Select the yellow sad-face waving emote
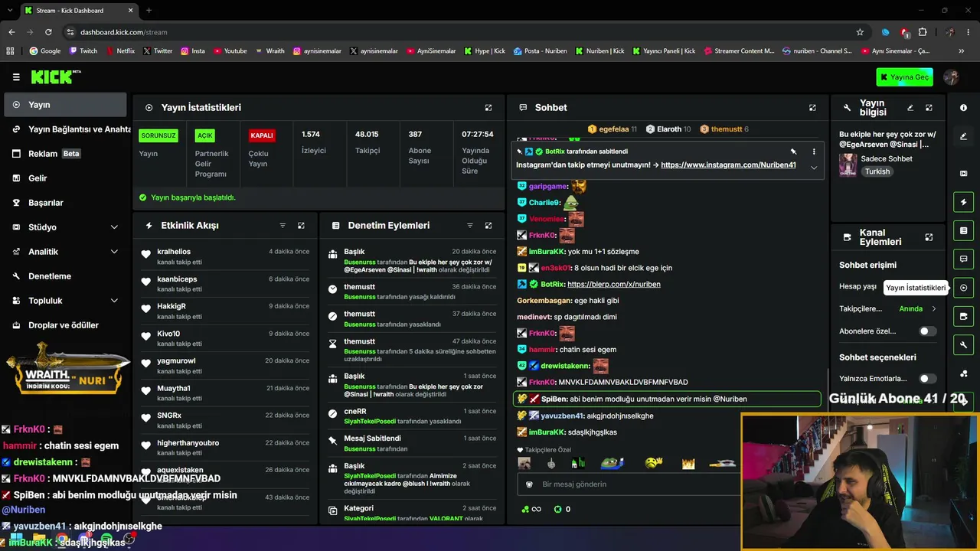980x551 pixels. (x=653, y=463)
